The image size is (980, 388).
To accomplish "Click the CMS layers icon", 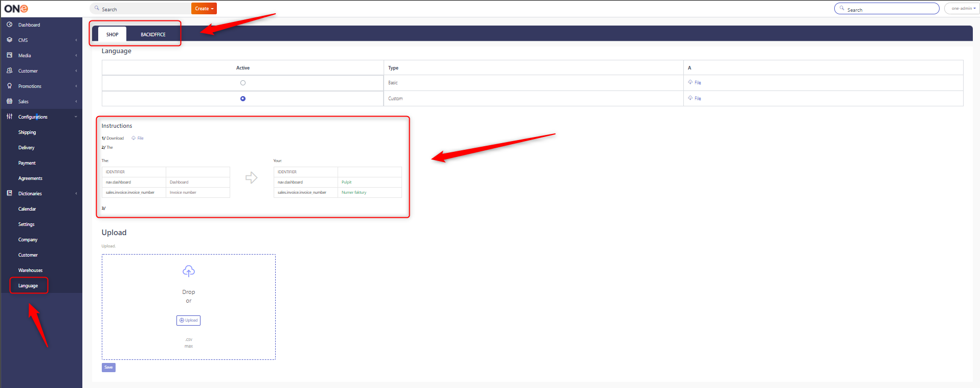I will [9, 40].
